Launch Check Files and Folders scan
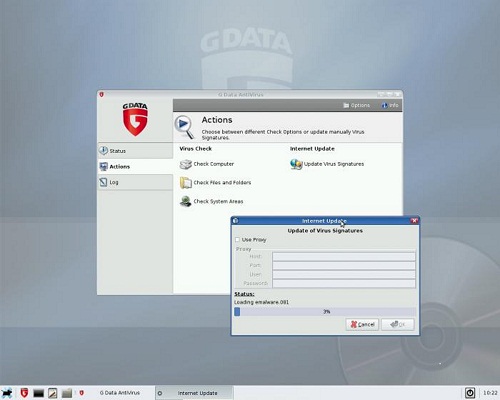Viewport: 500px width, 400px height. (215, 183)
